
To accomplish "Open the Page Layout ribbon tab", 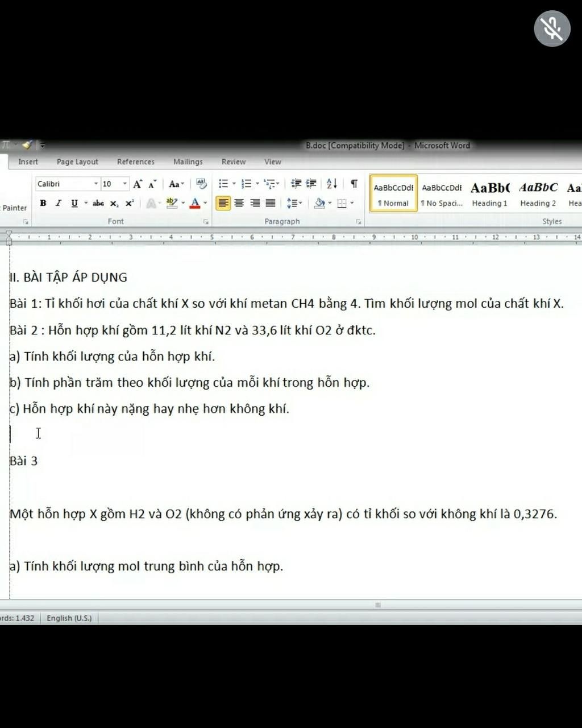I will pos(77,162).
